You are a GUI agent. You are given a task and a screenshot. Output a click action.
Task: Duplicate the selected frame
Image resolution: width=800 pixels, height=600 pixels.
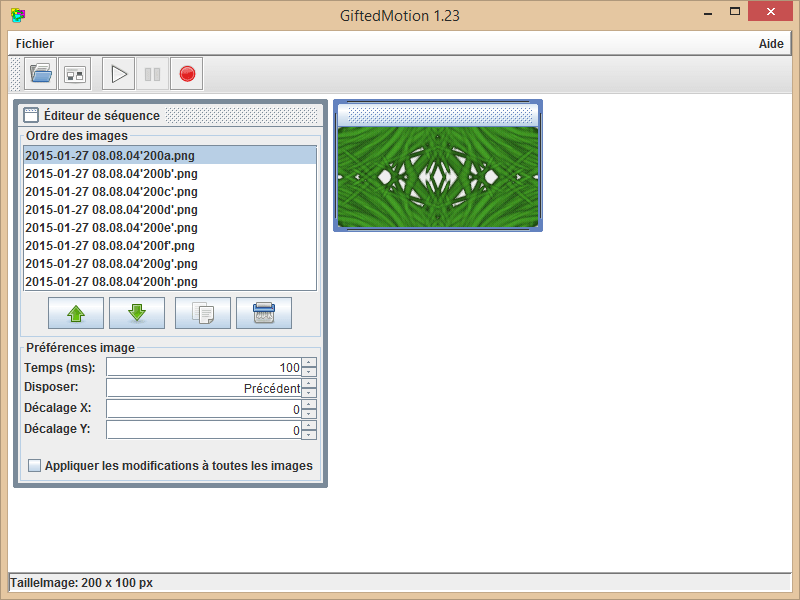[x=202, y=313]
